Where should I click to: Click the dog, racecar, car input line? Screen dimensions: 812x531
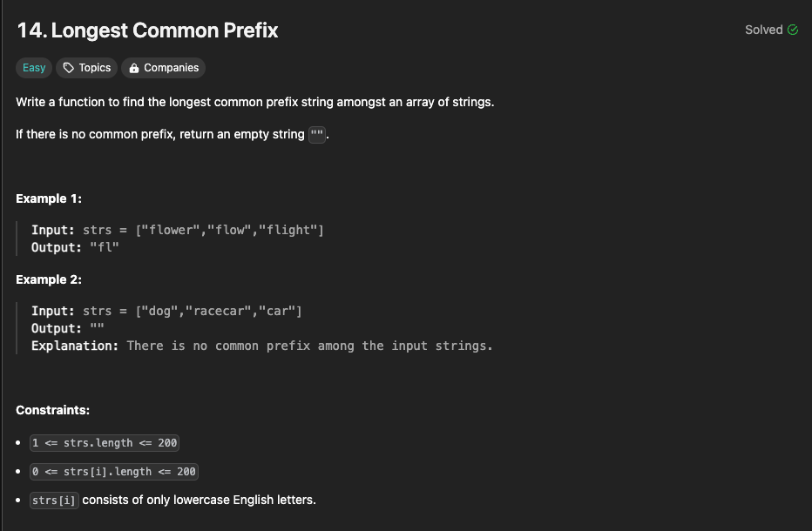tap(166, 311)
